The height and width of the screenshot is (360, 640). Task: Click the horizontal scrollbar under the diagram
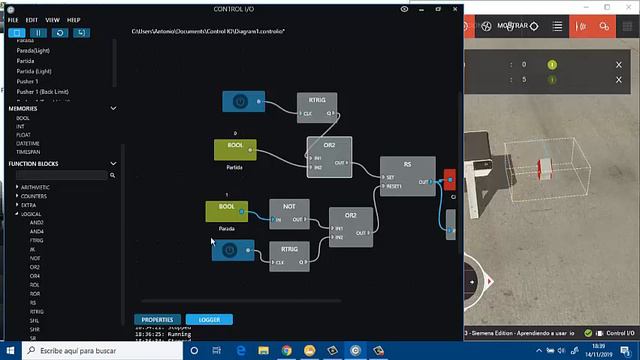[x=241, y=301]
